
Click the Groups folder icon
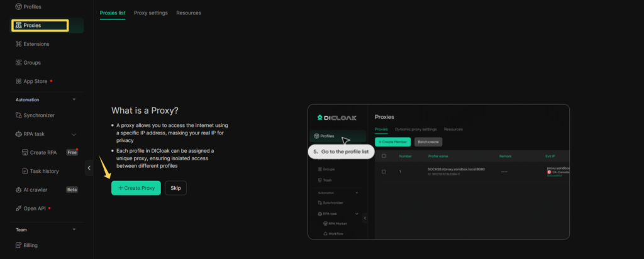click(x=18, y=63)
